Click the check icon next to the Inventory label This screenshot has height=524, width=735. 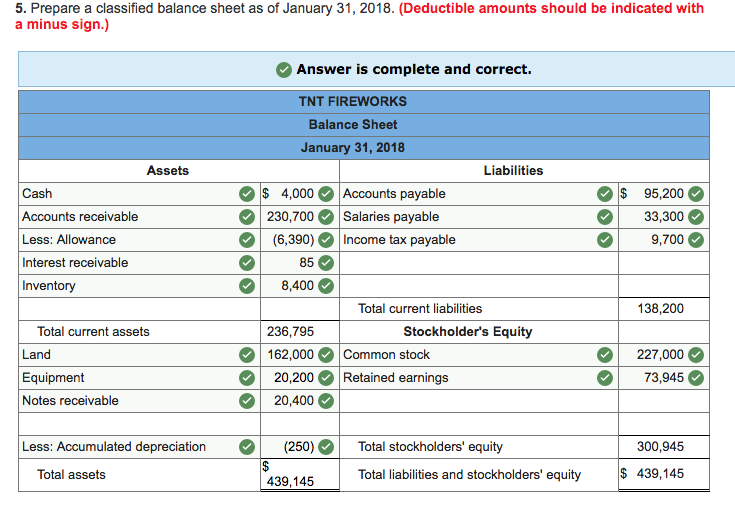point(247,285)
